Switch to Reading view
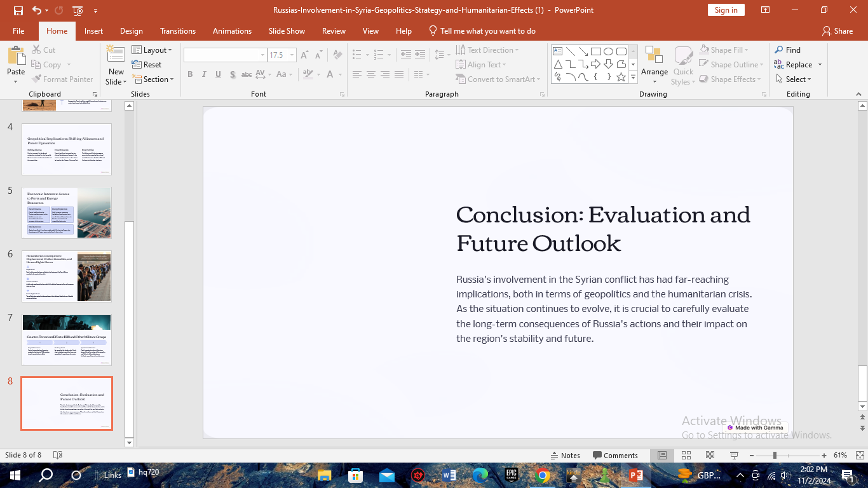 click(x=710, y=456)
